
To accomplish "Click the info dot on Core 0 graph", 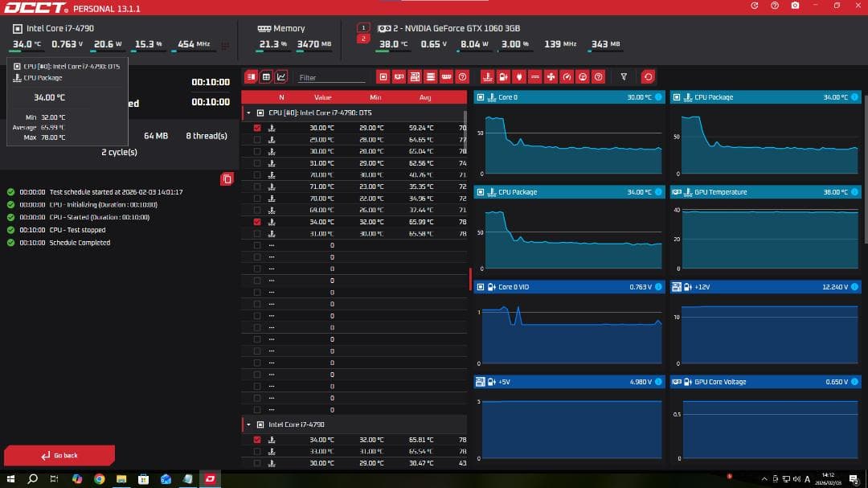I will tap(660, 97).
